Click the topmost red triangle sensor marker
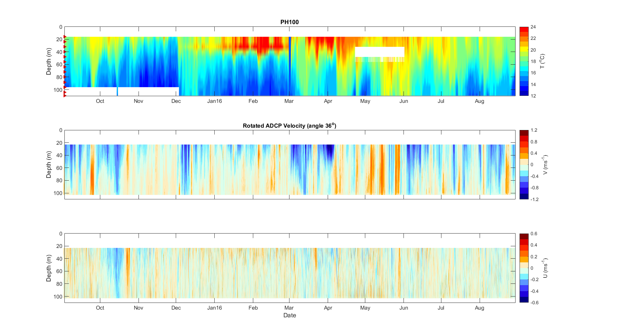 tap(65, 37)
